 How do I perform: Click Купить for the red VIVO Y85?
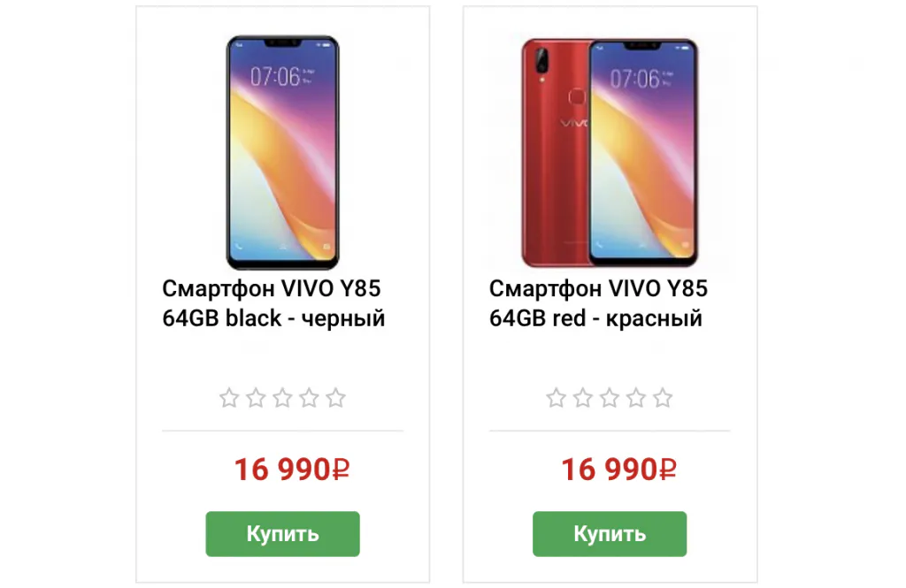[x=610, y=534]
